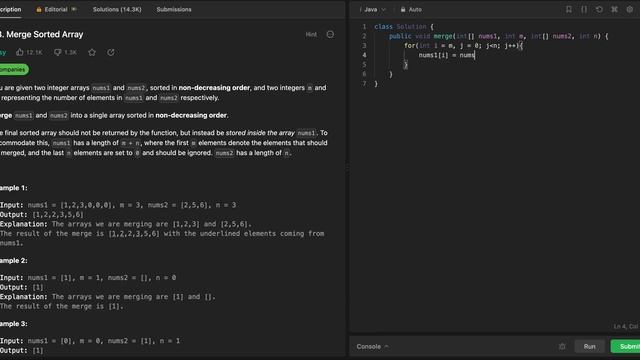640x360 pixels.
Task: Click the share arrow icon
Action: 111,52
